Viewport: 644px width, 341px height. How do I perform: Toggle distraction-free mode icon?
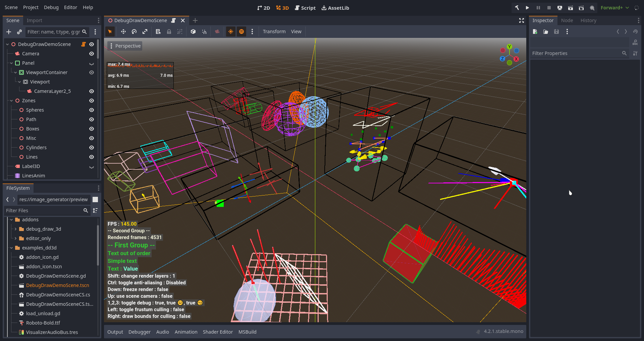[521, 20]
